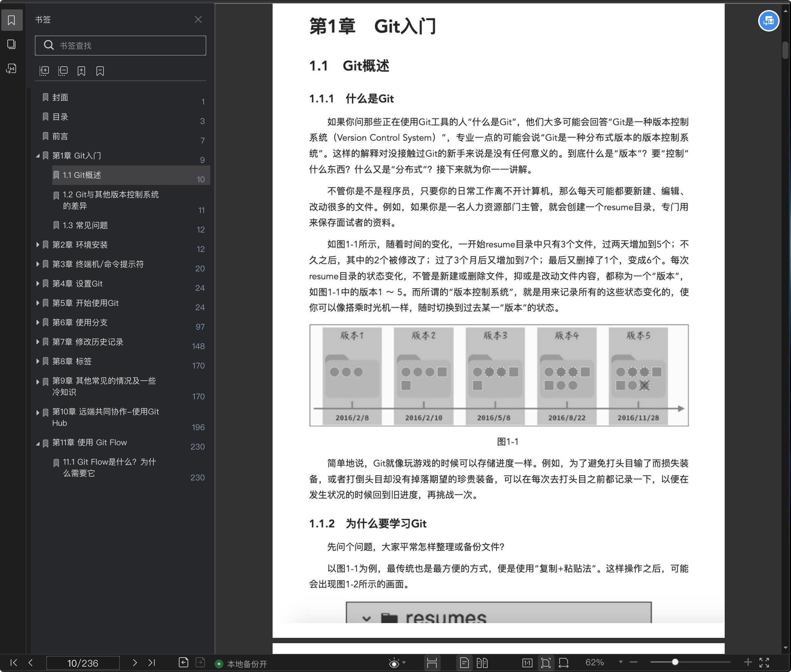Open the eye protection mode dropdown

(x=404, y=663)
